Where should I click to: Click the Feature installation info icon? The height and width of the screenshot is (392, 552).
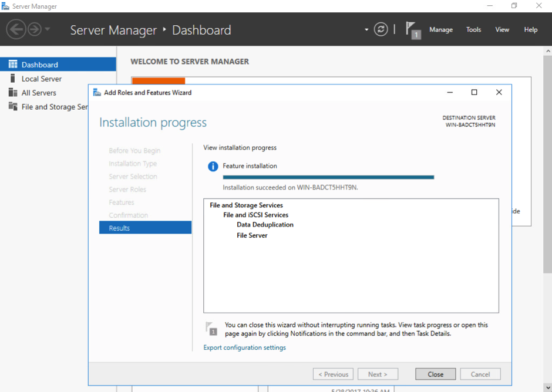point(213,166)
